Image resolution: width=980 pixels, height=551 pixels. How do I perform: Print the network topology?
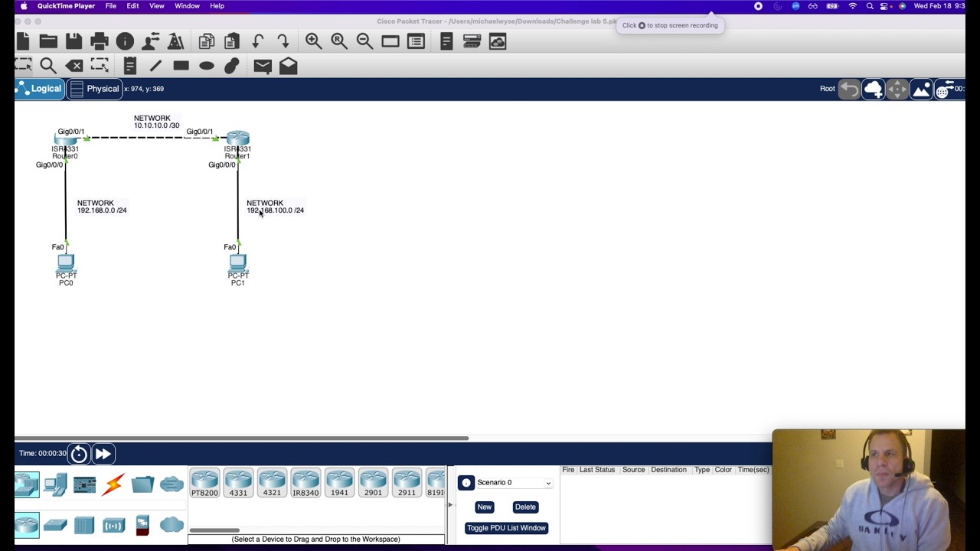[100, 41]
